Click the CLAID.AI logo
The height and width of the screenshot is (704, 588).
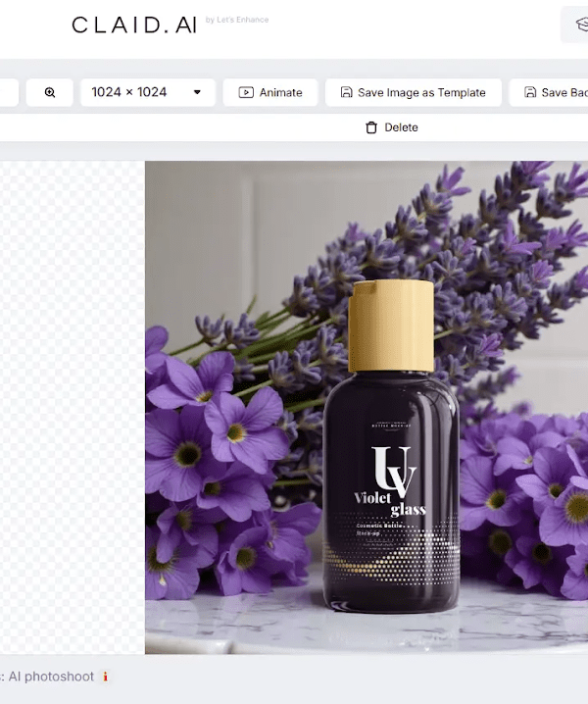[x=134, y=25]
